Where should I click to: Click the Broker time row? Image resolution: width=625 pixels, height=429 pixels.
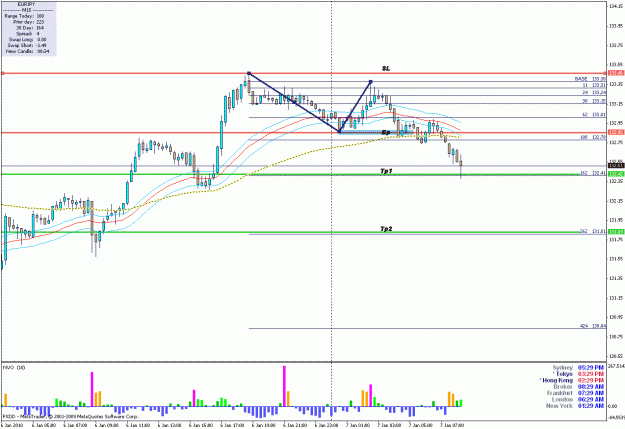click(578, 387)
